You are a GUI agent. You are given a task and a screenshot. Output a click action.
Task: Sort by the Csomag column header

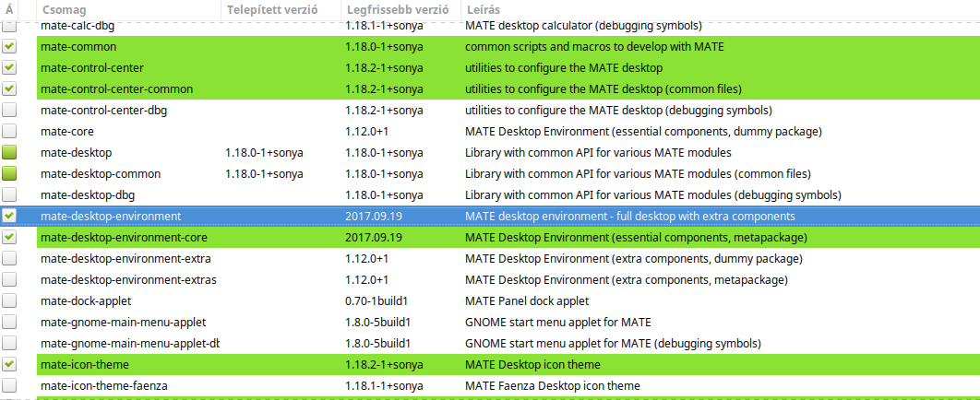128,9
